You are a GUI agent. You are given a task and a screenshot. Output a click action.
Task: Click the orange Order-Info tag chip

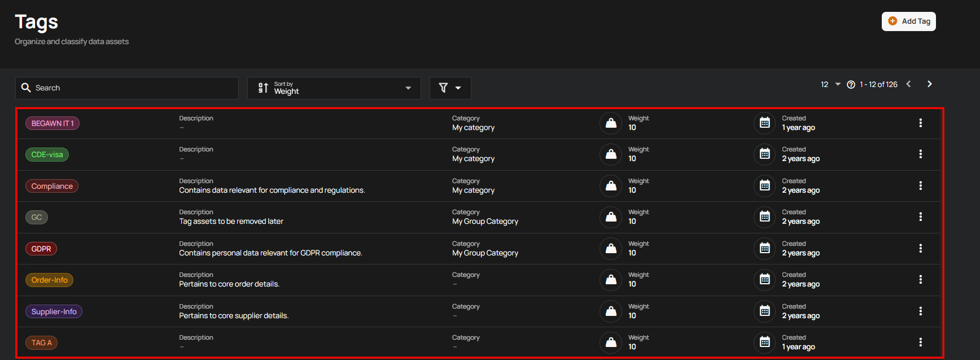pyautogui.click(x=49, y=280)
